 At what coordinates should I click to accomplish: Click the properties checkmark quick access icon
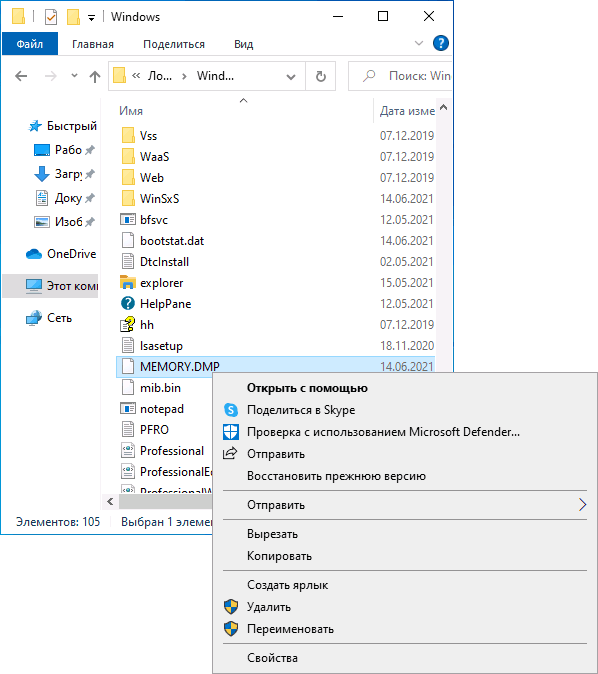tap(51, 17)
